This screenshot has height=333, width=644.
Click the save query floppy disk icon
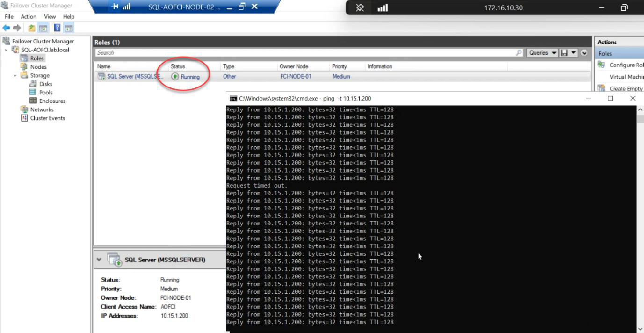coord(565,53)
